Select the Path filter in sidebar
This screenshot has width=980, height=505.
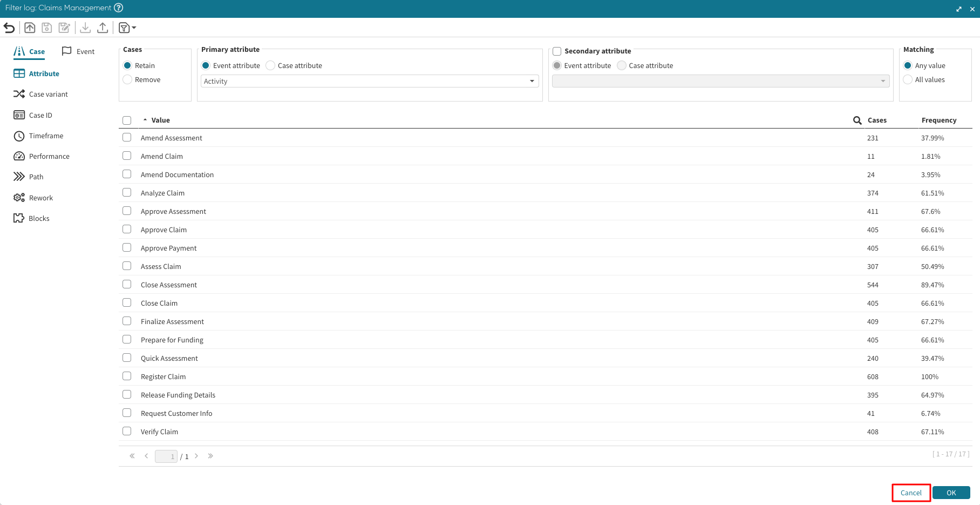36,177
